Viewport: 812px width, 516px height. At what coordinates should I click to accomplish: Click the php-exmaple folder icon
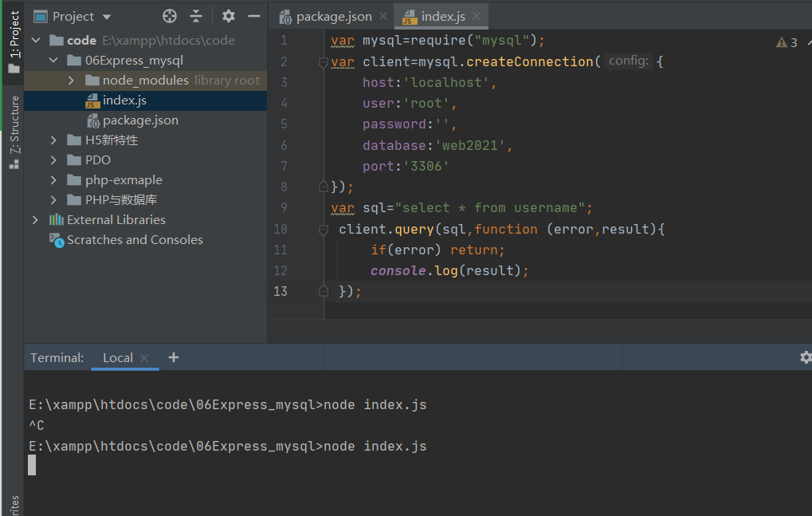point(74,179)
